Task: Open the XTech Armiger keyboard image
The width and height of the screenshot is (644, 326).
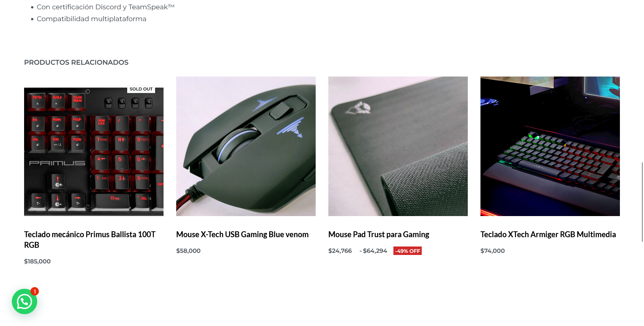Action: [550, 146]
